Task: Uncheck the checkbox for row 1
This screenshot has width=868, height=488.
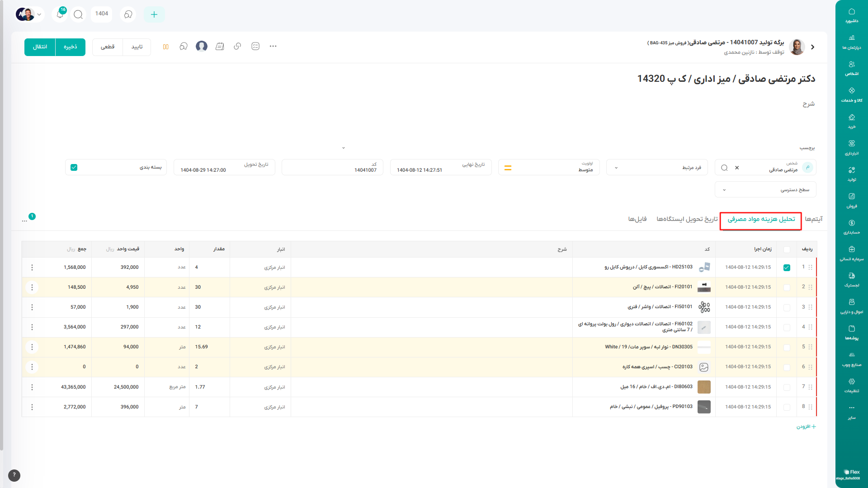Action: (787, 267)
